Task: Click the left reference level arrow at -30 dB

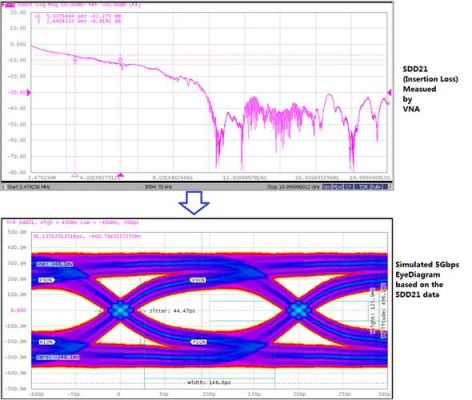Action: pyautogui.click(x=28, y=92)
